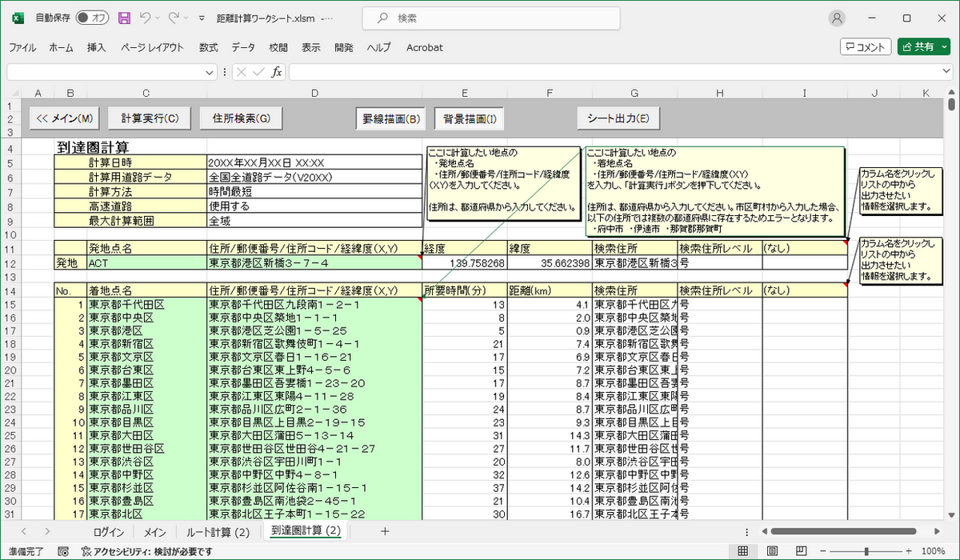Save the workbook with the floppy disk icon

[x=124, y=18]
